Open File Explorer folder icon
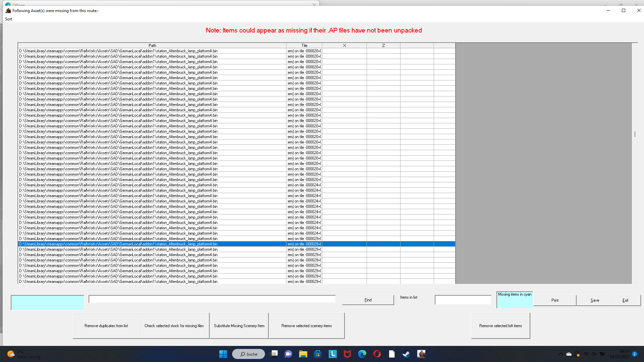 [x=303, y=354]
